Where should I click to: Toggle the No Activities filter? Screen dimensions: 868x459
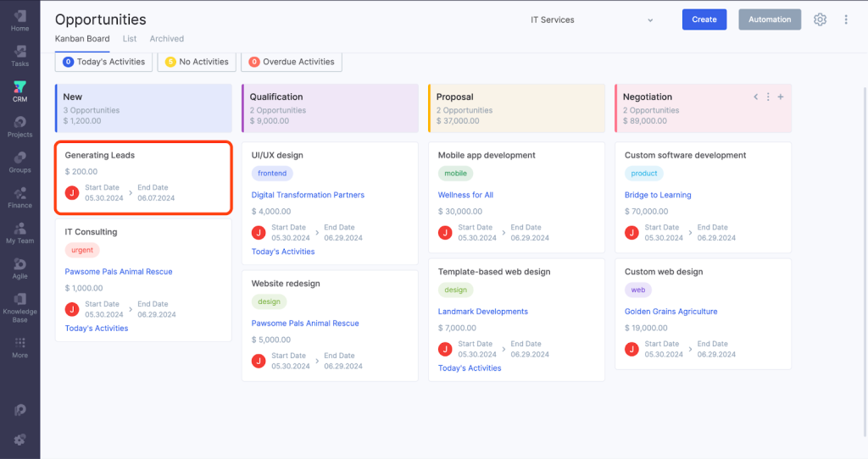[x=197, y=62]
